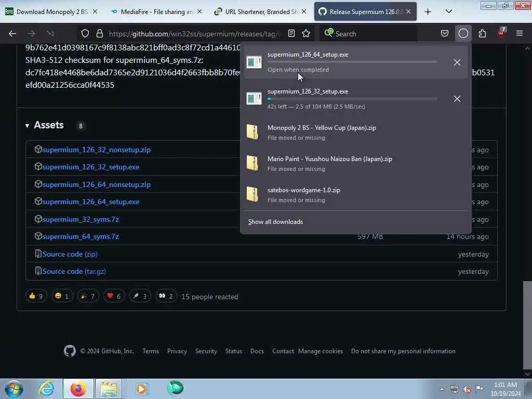Switch to URL Shortener tab

[x=260, y=12]
